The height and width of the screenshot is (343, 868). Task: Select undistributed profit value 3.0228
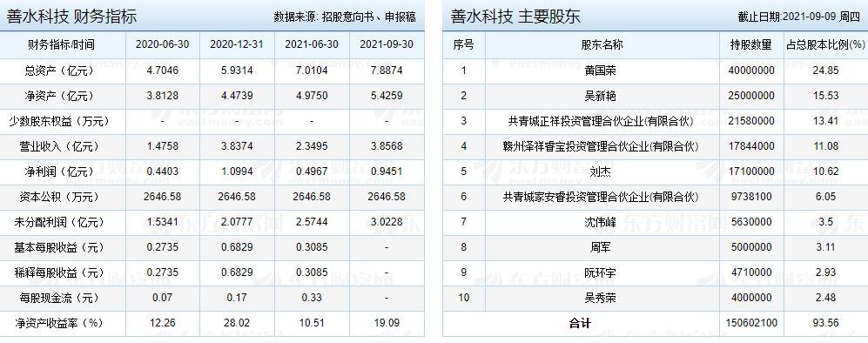tap(387, 222)
